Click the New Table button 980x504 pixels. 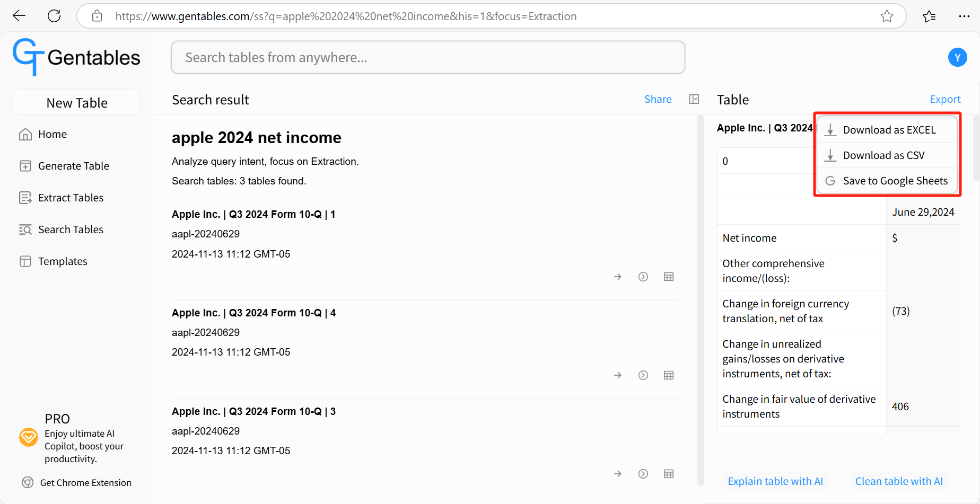pyautogui.click(x=76, y=102)
